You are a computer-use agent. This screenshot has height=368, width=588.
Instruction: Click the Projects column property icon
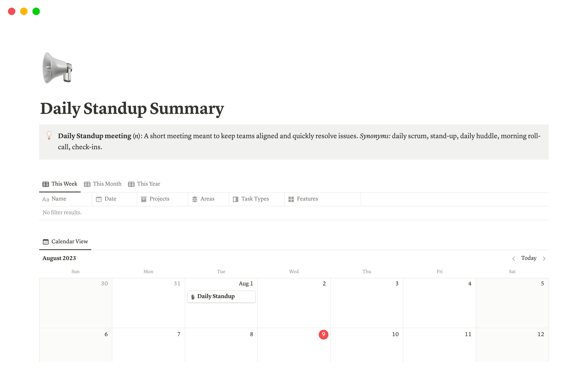pos(143,199)
